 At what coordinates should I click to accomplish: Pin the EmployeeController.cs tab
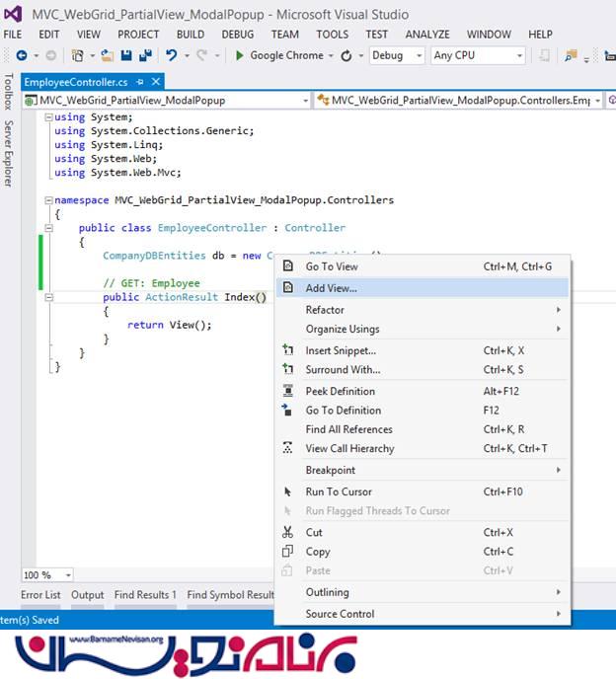click(140, 82)
